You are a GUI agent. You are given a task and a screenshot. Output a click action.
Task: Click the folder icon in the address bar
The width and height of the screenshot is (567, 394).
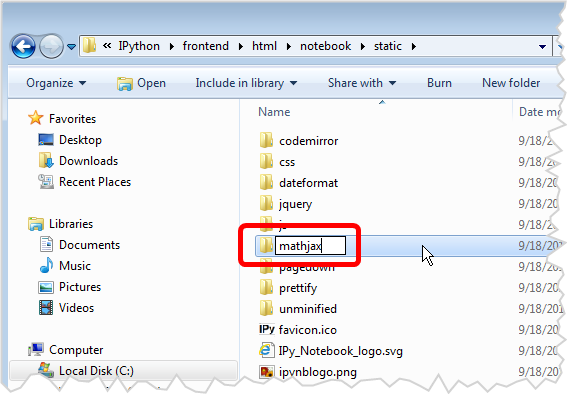coord(89,46)
